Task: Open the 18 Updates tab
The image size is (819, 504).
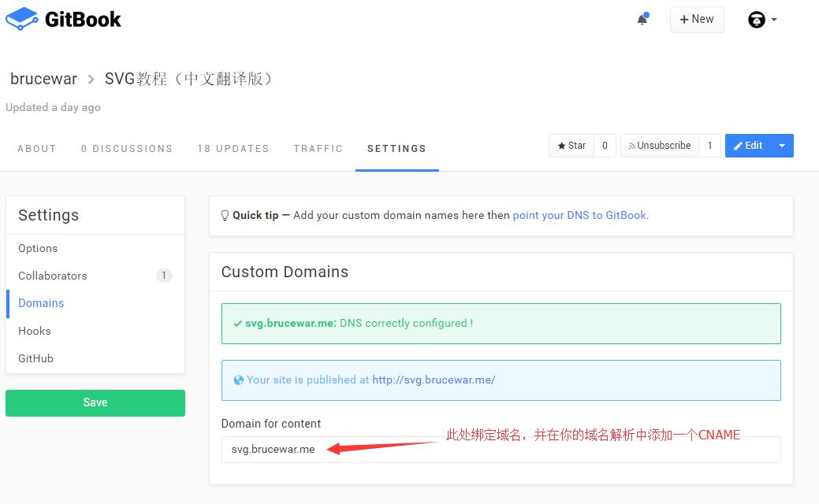Action: pos(233,149)
